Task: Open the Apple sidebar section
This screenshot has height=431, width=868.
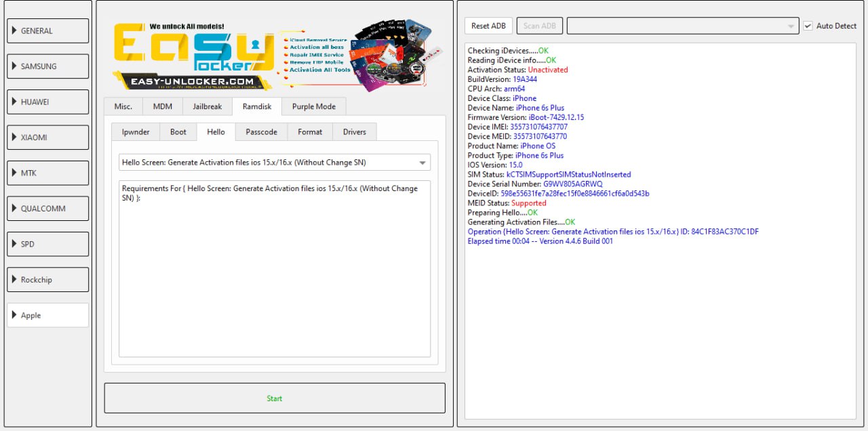Action: [x=48, y=315]
